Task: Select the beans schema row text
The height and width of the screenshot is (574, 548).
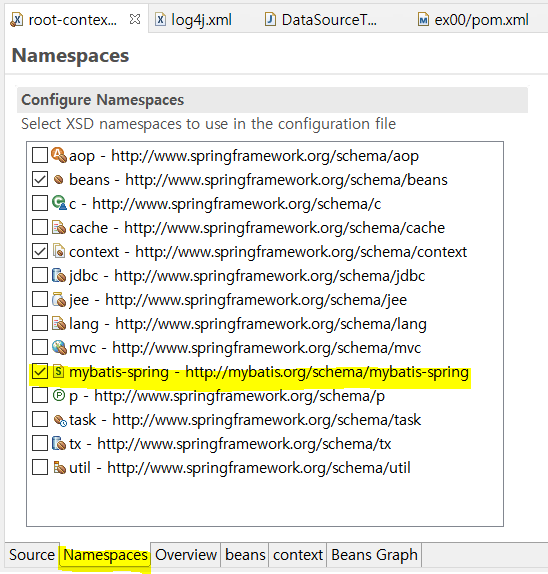Action: [x=258, y=180]
